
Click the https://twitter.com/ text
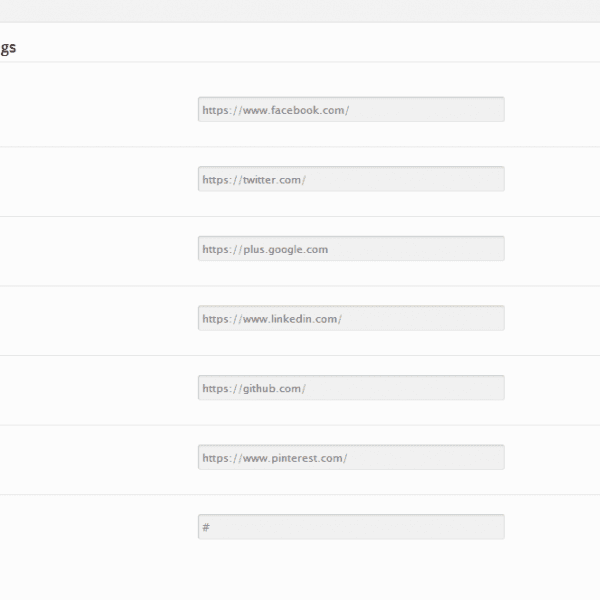[254, 180]
